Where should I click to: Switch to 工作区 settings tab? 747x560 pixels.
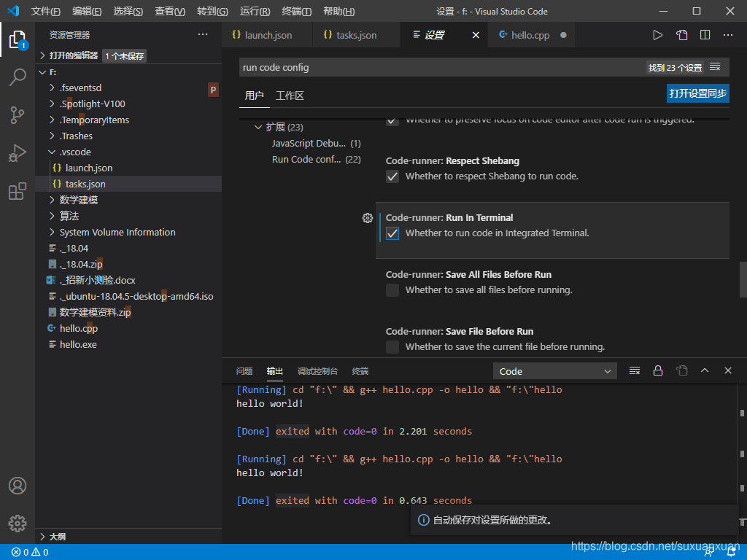click(x=290, y=96)
